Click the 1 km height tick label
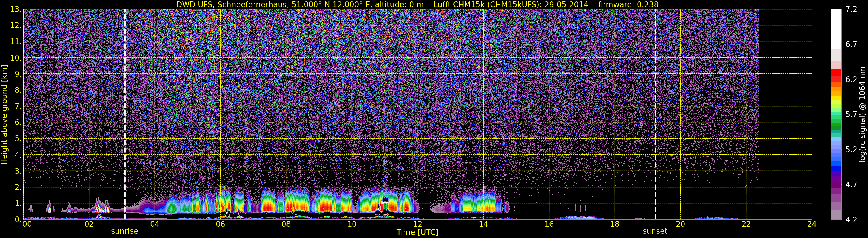This screenshot has width=868, height=238. pos(18,203)
